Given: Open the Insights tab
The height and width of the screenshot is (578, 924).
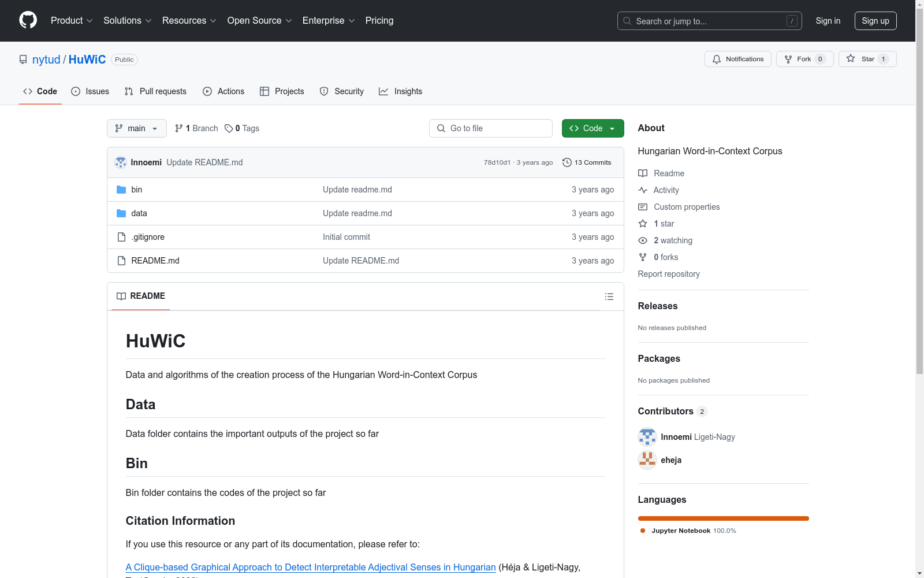Looking at the screenshot, I should tap(400, 91).
